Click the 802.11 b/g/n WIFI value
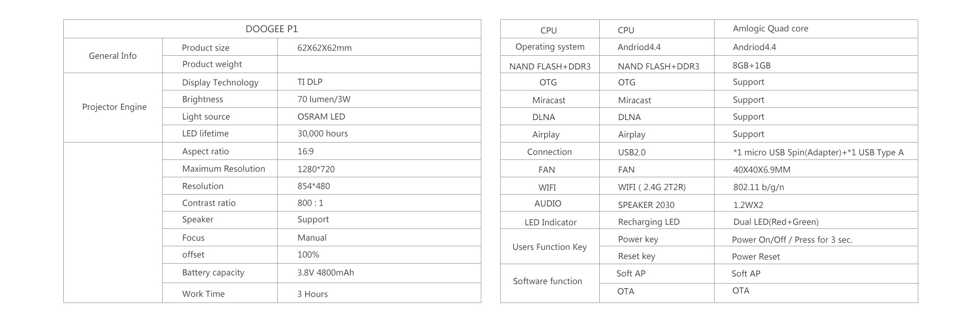Viewport: 980px width, 326px height. tap(758, 187)
